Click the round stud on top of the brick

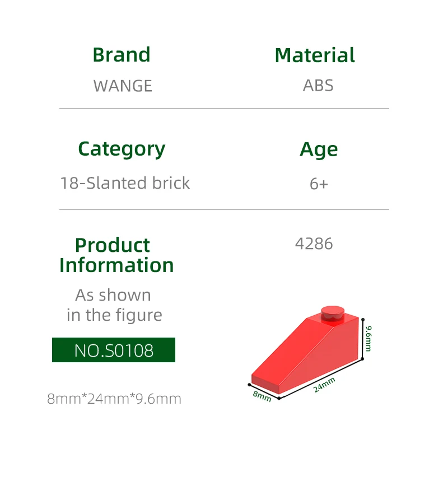coord(333,312)
